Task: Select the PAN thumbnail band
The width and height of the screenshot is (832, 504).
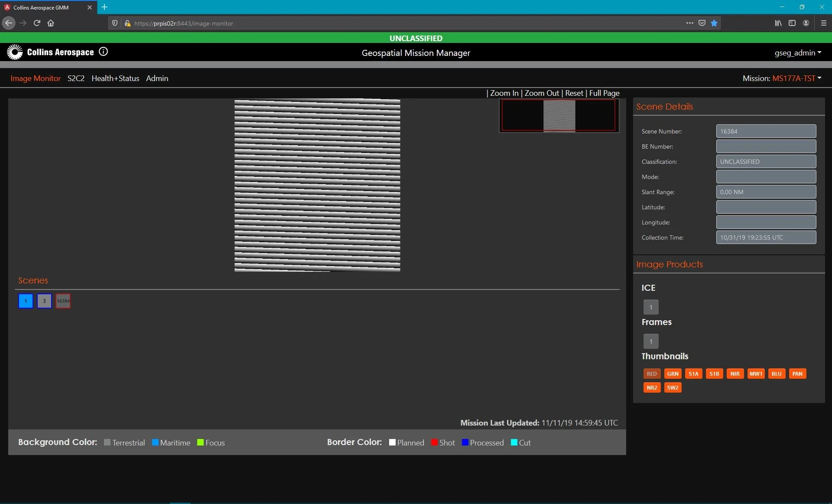Action: coord(797,374)
